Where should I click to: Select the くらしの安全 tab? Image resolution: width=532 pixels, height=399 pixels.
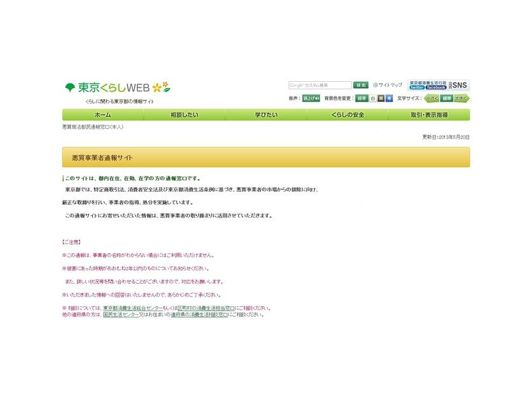click(348, 115)
